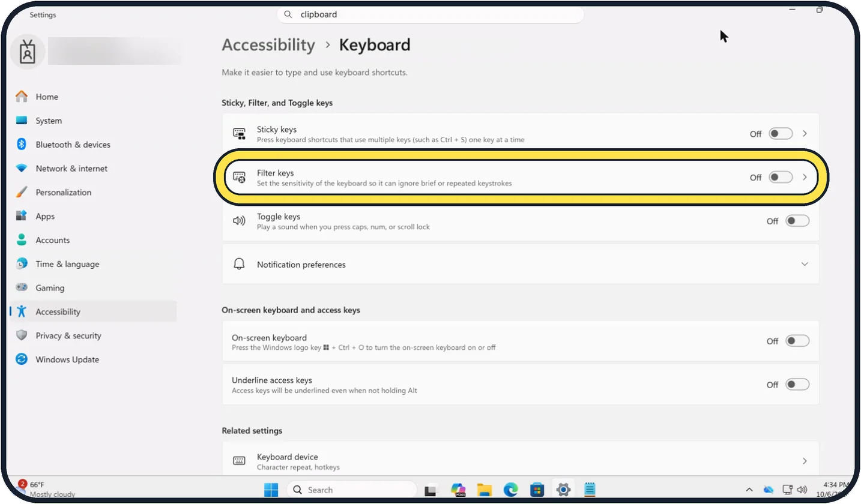Navigate to Time & language

(93, 264)
